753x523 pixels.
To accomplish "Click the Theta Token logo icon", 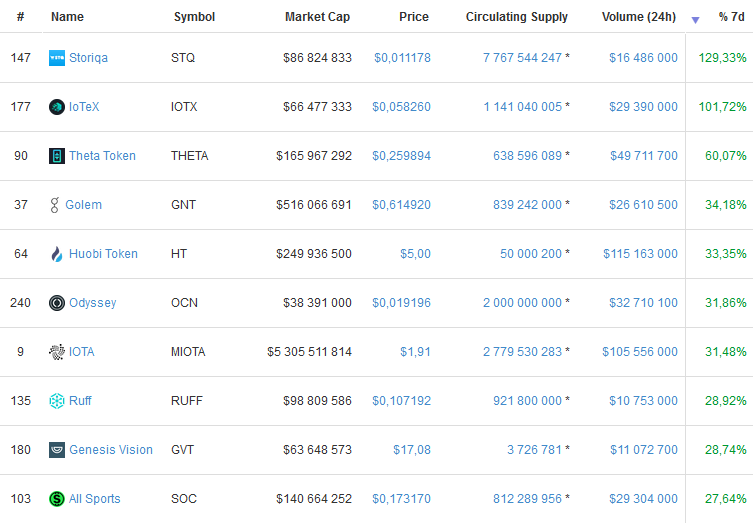I will [57, 156].
